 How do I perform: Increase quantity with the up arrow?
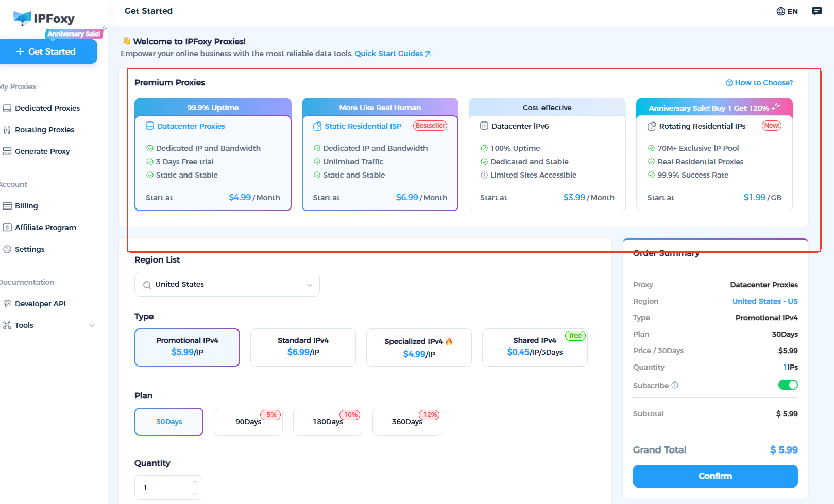[195, 482]
